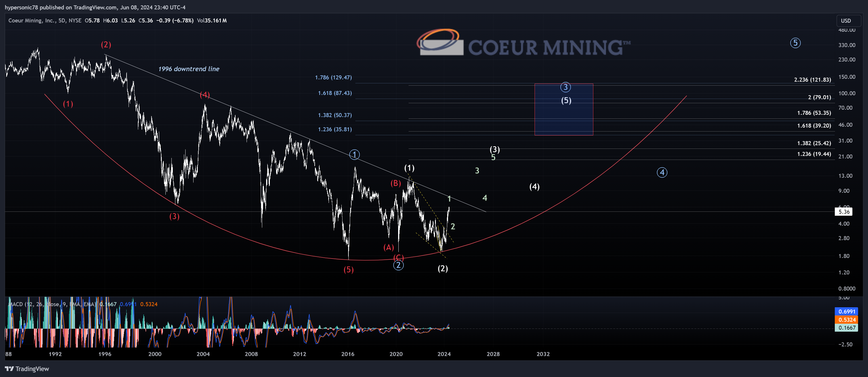Screen dimensions: 868x377
Task: Select Fibonacci level 1.786 (129.47)
Action: 333,77
